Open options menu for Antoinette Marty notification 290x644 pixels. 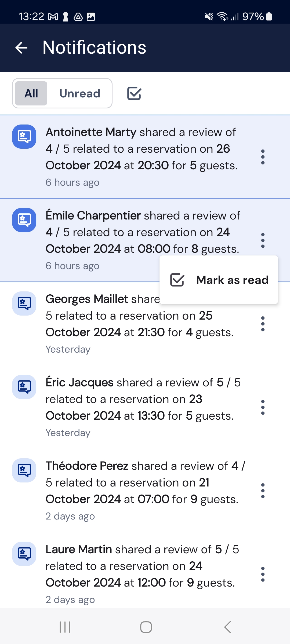pyautogui.click(x=263, y=157)
